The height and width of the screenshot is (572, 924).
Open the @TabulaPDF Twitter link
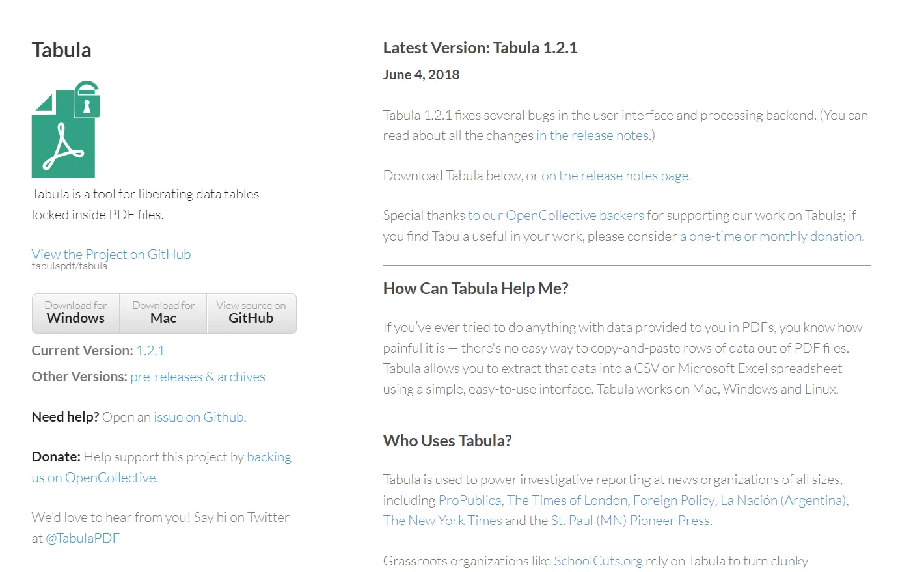click(x=83, y=538)
